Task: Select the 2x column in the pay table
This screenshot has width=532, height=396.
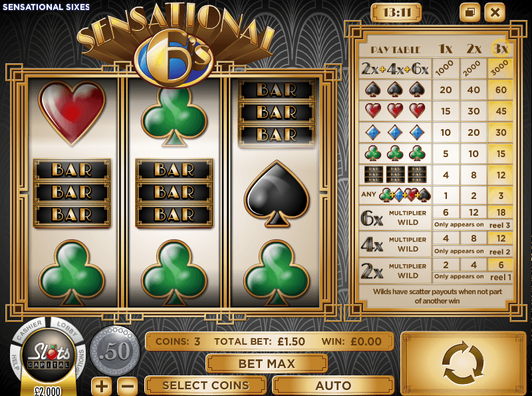Action: pyautogui.click(x=473, y=49)
